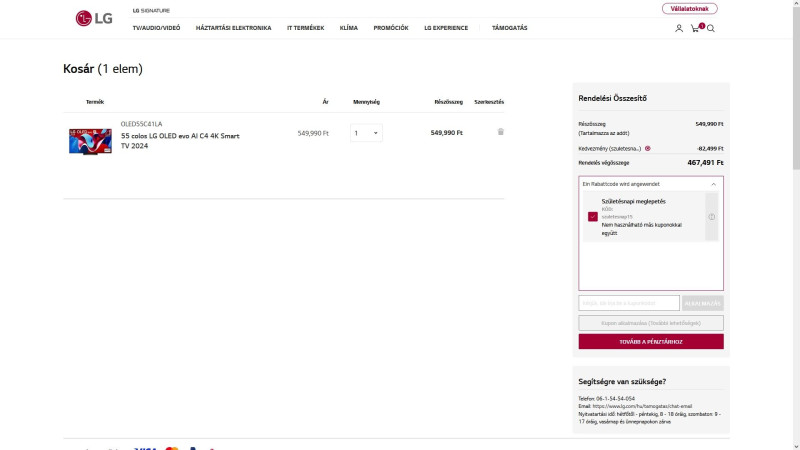Click the Részösszeg column header
The width and height of the screenshot is (800, 450).
click(x=448, y=102)
